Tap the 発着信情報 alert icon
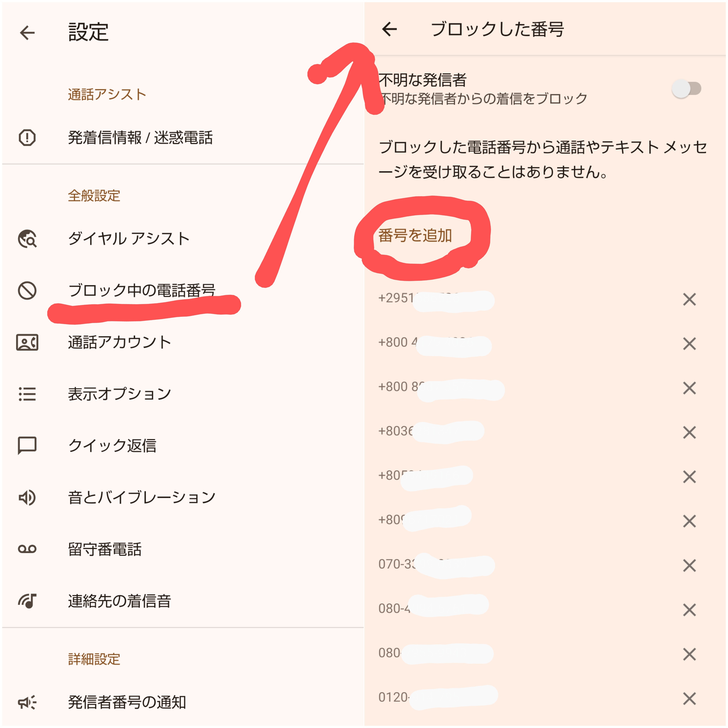Image resolution: width=728 pixels, height=728 pixels. pyautogui.click(x=27, y=138)
